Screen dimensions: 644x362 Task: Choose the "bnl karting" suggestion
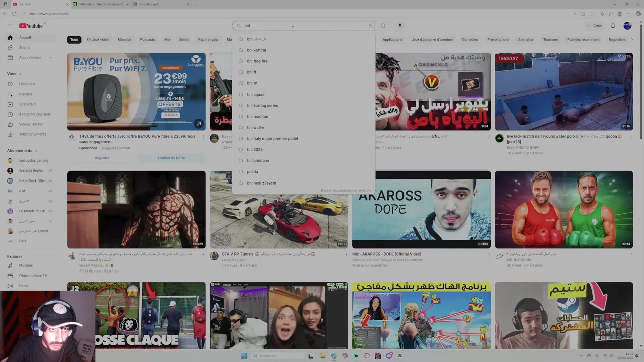(304, 50)
